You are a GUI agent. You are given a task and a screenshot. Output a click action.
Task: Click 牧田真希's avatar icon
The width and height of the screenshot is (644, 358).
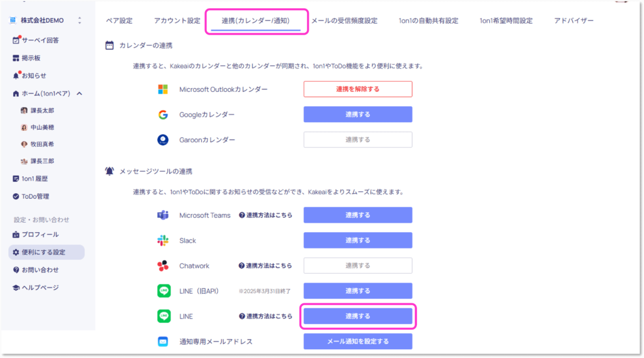[x=25, y=144]
